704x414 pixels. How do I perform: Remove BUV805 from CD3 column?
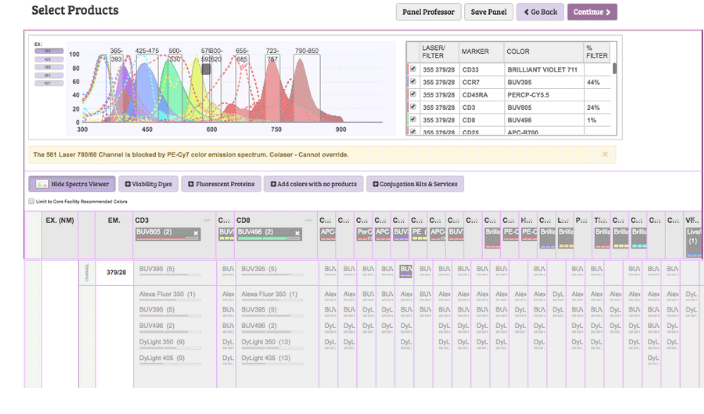click(196, 233)
